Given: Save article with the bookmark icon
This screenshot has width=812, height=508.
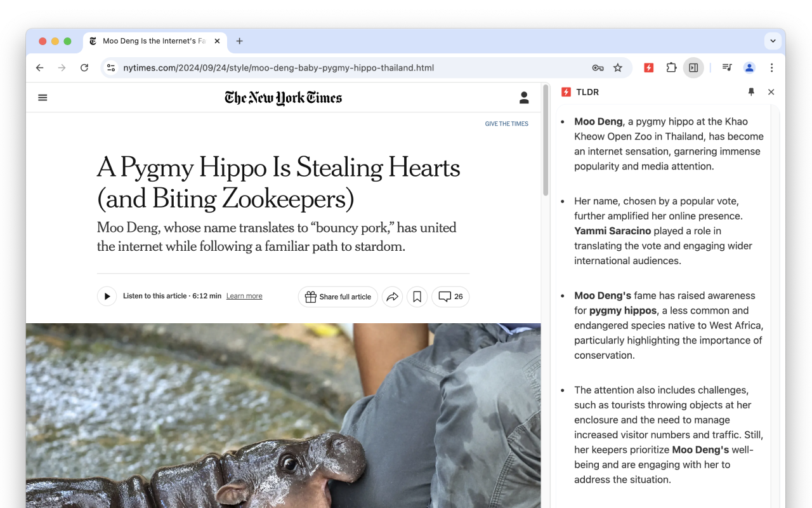Looking at the screenshot, I should 417,297.
